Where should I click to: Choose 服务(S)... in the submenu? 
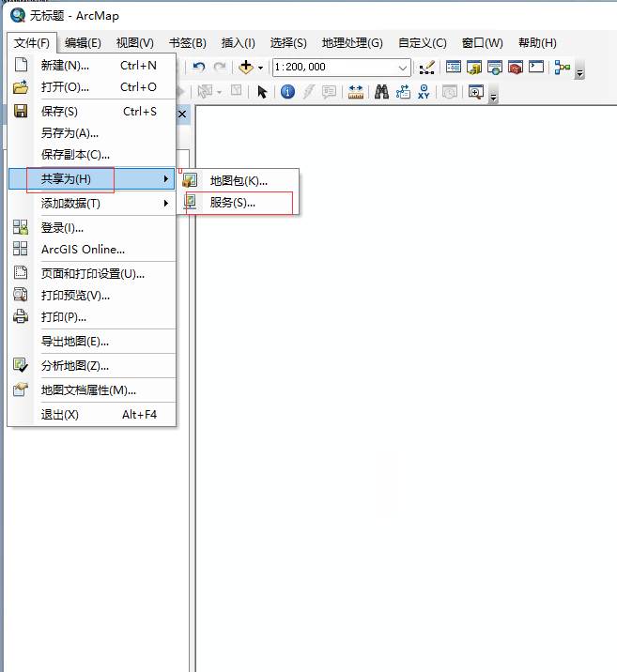[x=238, y=203]
